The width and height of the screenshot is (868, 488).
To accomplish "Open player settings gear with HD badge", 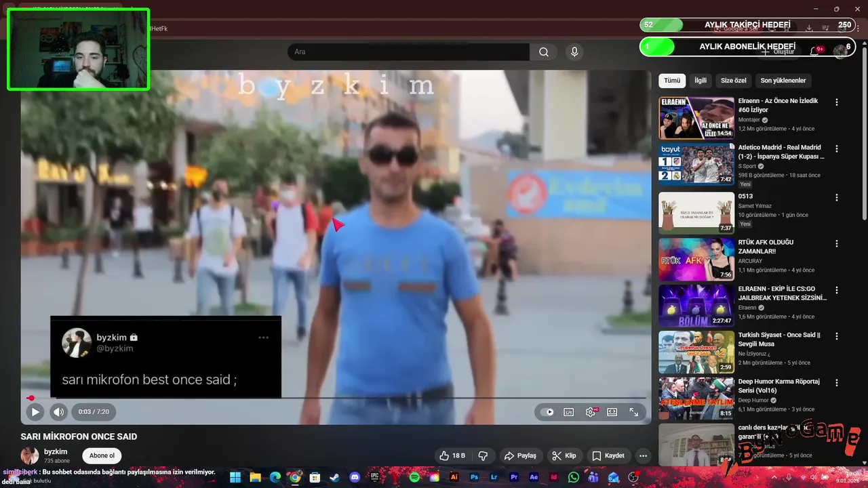I will pyautogui.click(x=591, y=412).
